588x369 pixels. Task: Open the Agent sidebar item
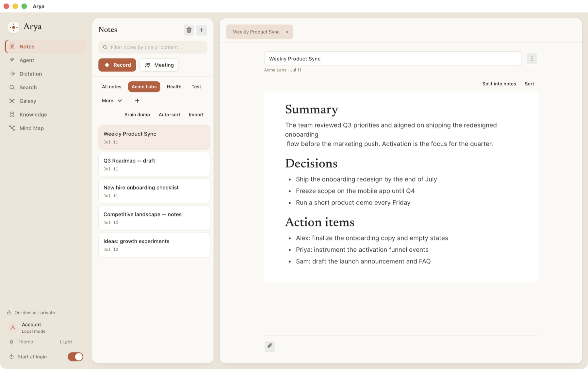(x=46, y=60)
